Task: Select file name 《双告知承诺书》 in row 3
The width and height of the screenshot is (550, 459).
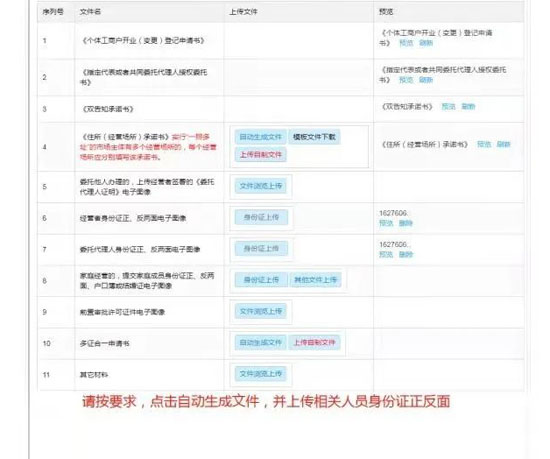Action: [107, 109]
